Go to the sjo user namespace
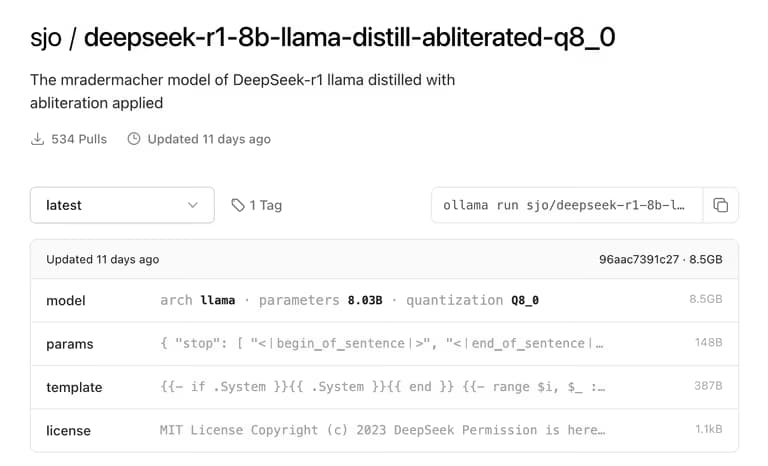Screen dimensions: 768x466 (44, 38)
